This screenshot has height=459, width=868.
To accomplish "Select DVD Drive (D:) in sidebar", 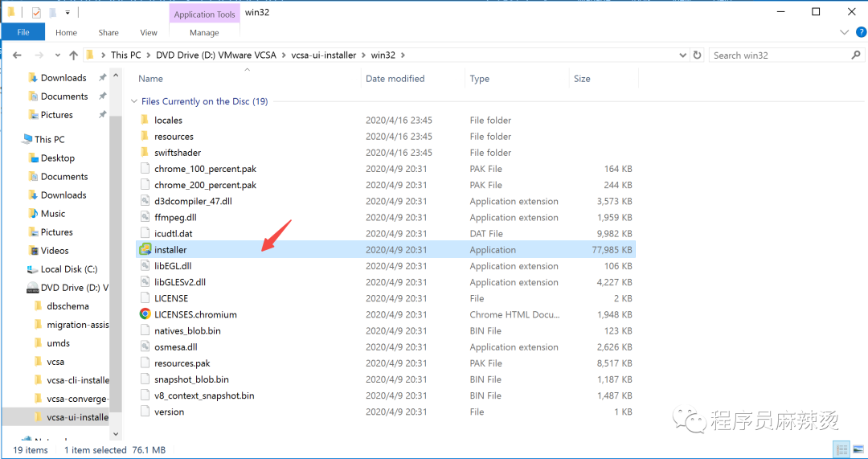I will 68,287.
